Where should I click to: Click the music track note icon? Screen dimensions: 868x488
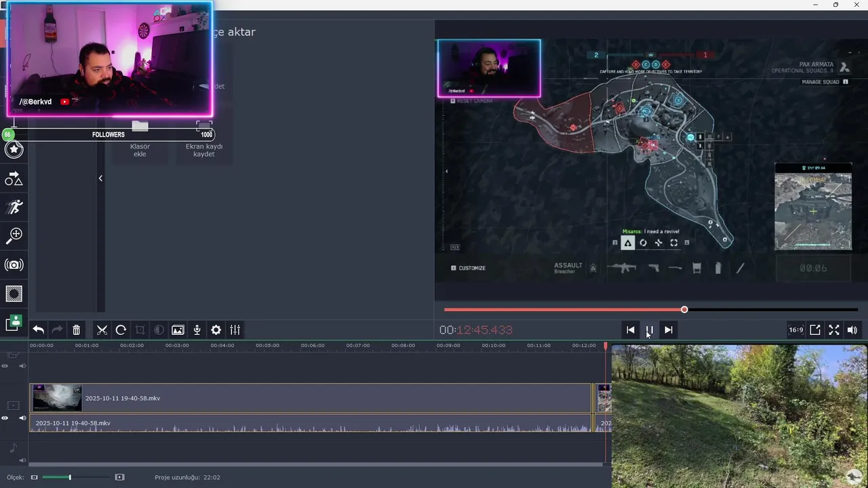click(13, 448)
